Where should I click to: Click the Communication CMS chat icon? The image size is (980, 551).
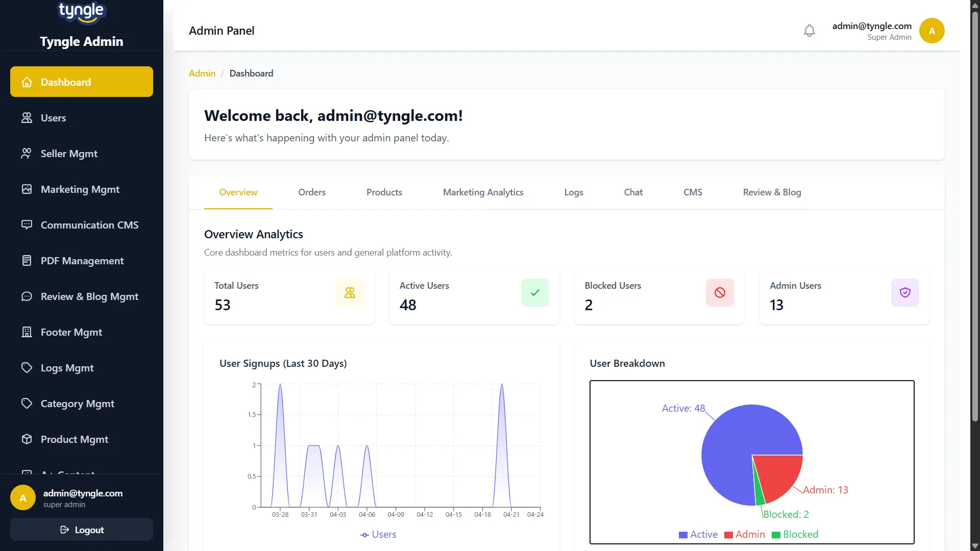pos(27,225)
